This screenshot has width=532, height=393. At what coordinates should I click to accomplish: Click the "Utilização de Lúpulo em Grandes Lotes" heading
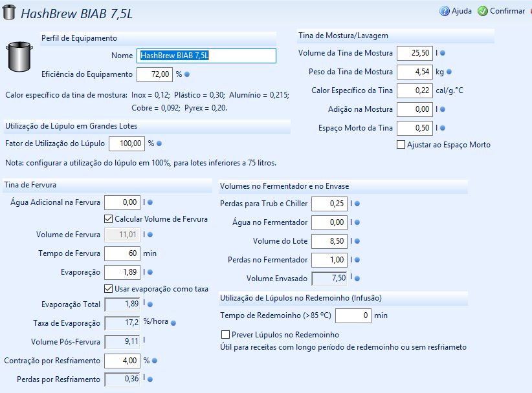pos(71,126)
